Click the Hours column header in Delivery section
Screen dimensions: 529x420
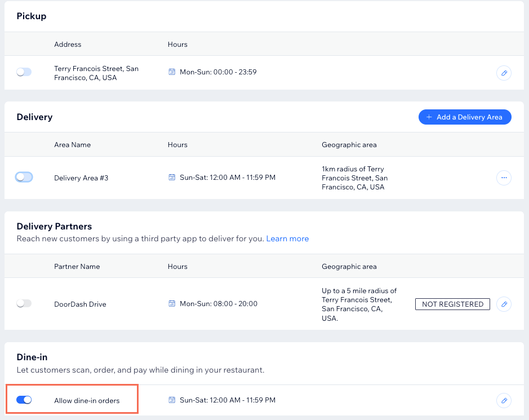pyautogui.click(x=177, y=145)
